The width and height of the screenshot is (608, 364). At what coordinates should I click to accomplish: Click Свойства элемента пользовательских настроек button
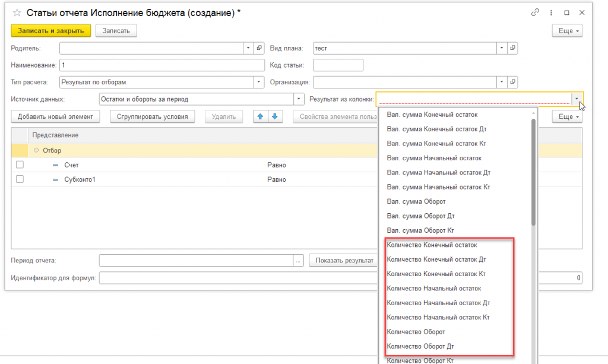coord(335,116)
